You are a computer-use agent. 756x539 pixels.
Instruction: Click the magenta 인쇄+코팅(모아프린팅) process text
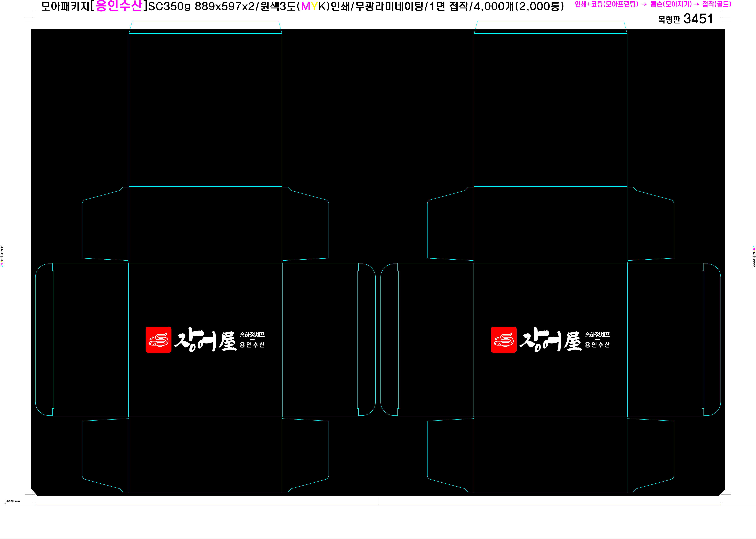pos(606,4)
